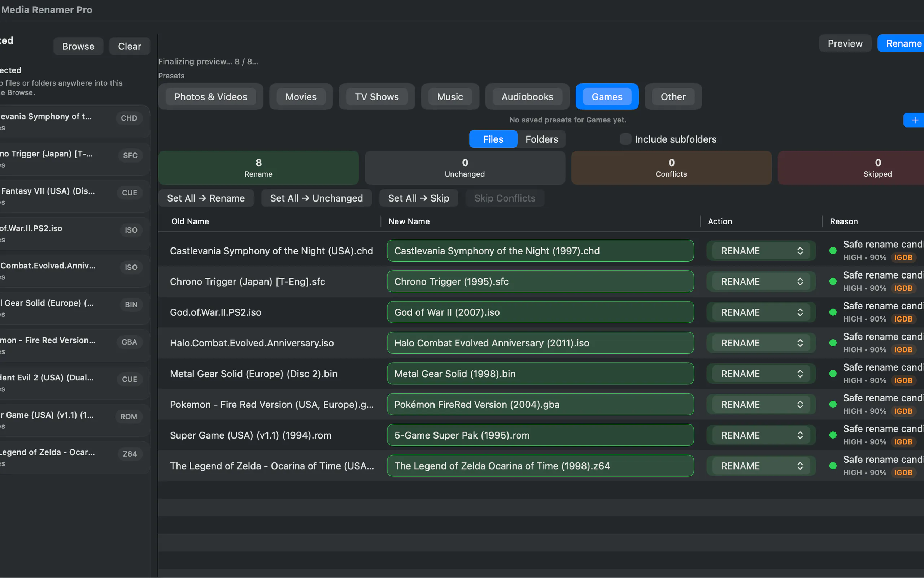
Task: Switch to Files mode
Action: tap(493, 139)
